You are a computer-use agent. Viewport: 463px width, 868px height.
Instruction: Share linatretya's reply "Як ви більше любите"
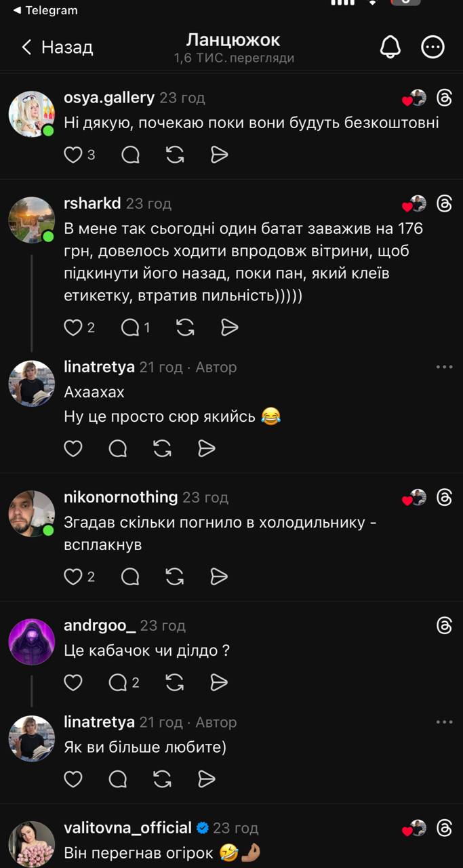coord(207,779)
